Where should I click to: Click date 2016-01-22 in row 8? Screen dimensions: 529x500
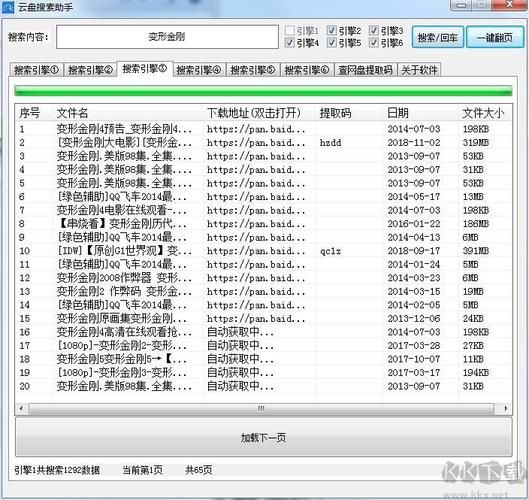414,224
